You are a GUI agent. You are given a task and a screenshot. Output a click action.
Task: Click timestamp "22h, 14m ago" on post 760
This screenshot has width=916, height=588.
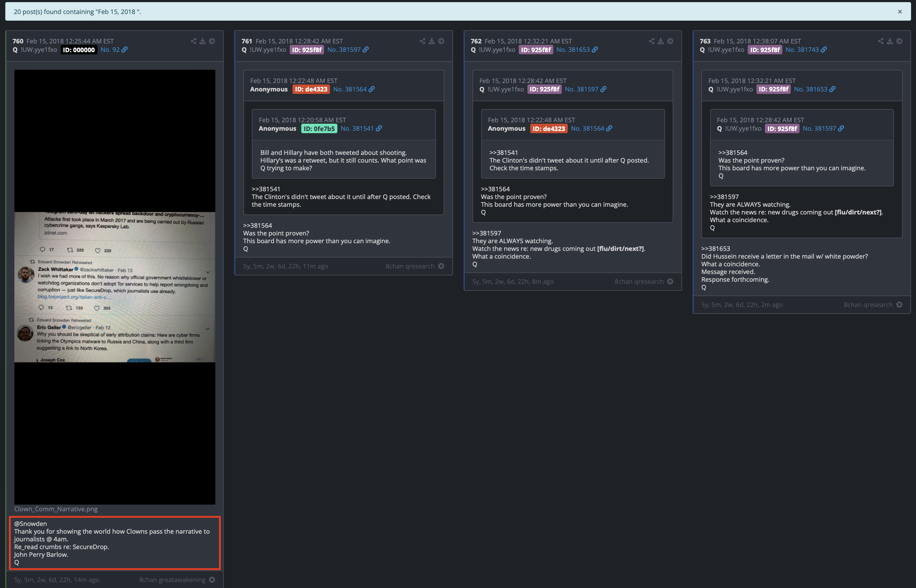click(79, 580)
